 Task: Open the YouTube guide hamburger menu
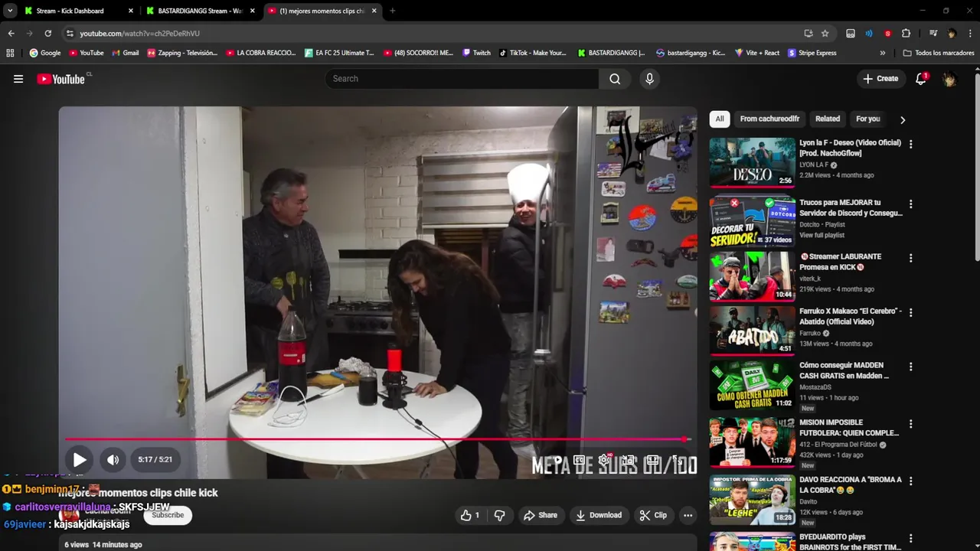pos(18,79)
